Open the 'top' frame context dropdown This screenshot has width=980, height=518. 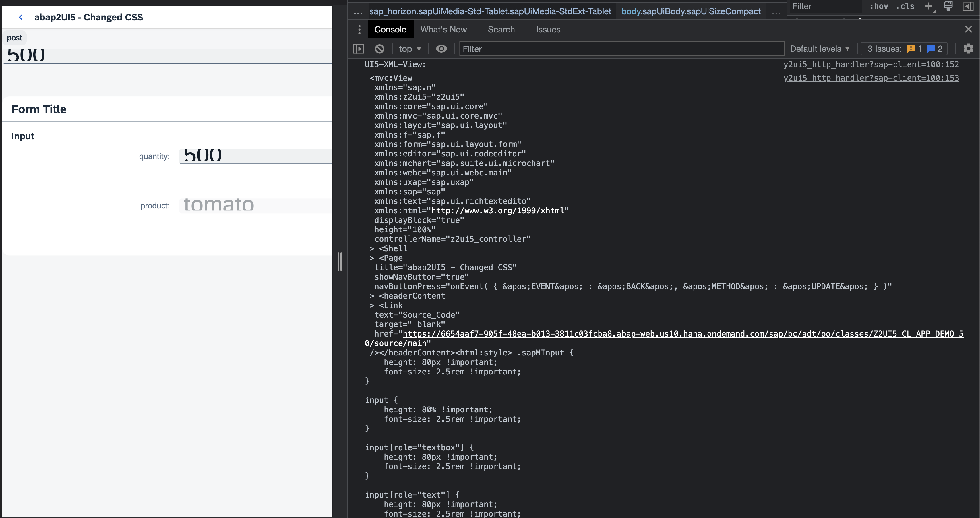tap(410, 48)
